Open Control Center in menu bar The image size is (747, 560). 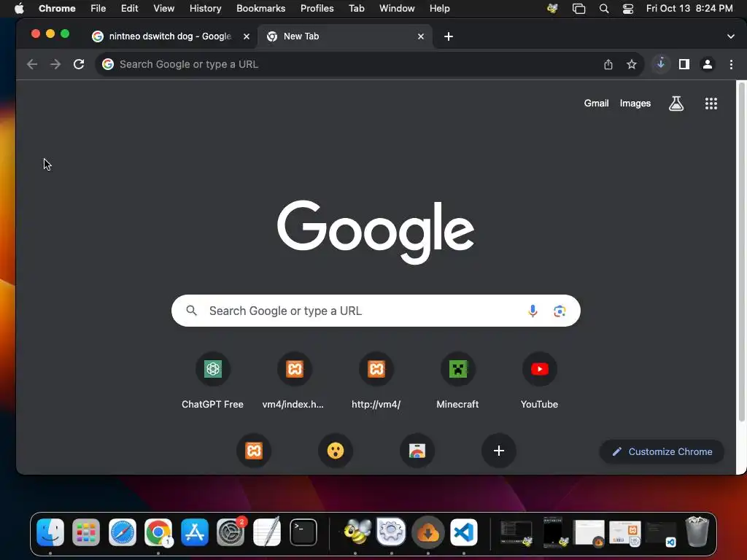click(x=628, y=9)
